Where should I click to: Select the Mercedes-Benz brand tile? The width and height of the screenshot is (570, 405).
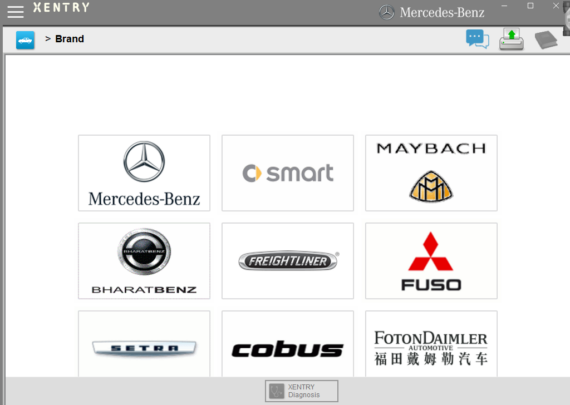click(x=144, y=173)
